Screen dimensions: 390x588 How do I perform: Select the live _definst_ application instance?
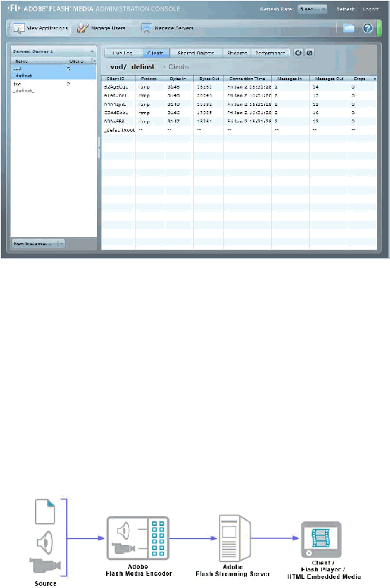(53, 87)
